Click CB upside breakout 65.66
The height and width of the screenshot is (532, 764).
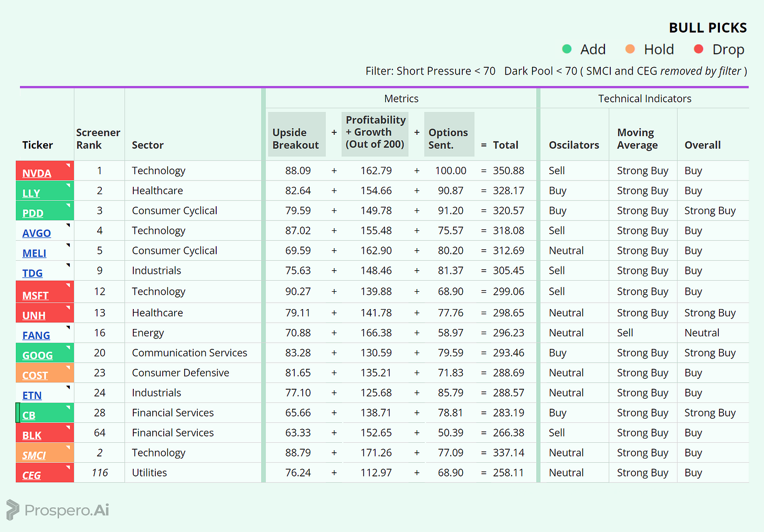298,412
